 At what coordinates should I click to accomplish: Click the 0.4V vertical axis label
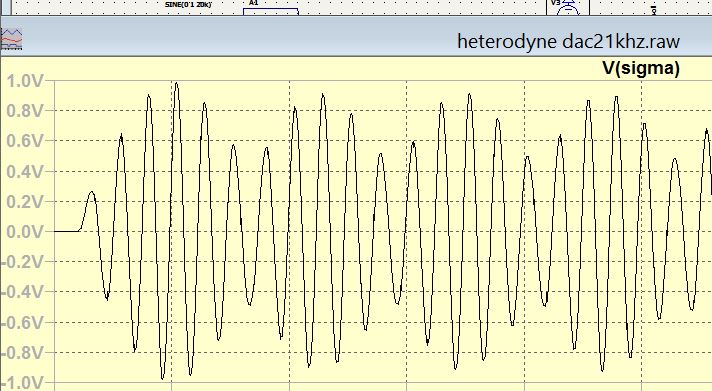coord(25,172)
